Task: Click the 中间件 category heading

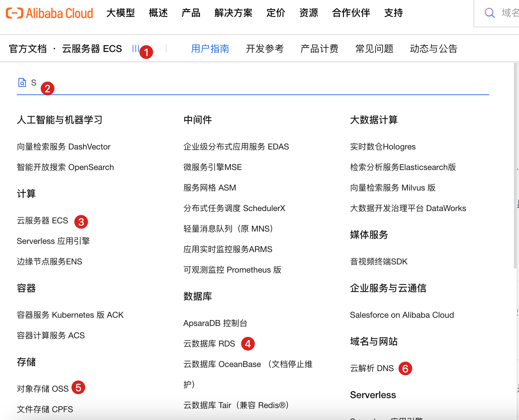Action: [x=198, y=120]
